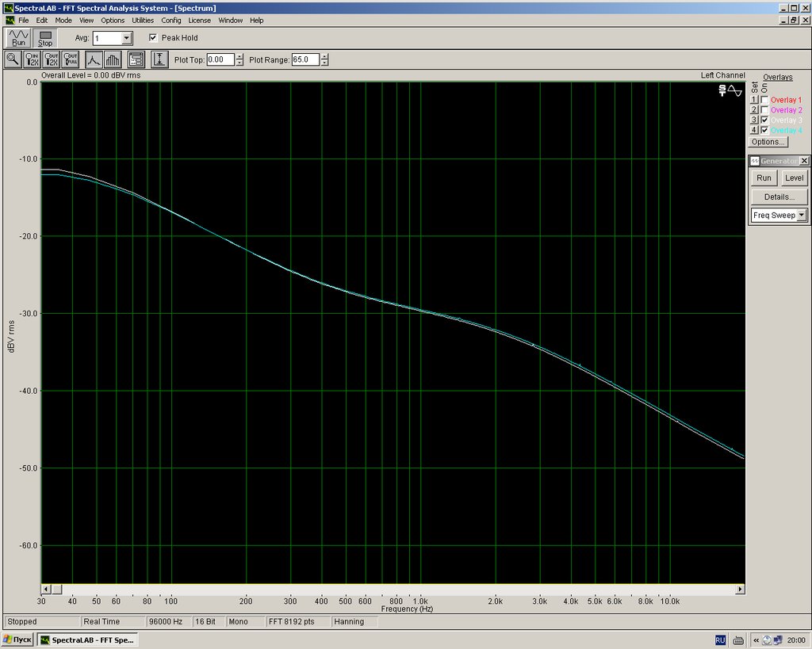This screenshot has width=812, height=649.
Task: Select the magnifier zoom tool
Action: (13, 59)
